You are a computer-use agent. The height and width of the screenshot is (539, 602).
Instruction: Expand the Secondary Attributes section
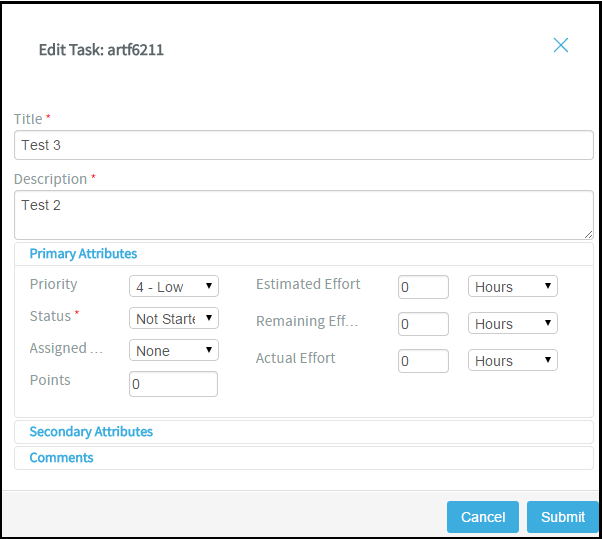click(91, 432)
